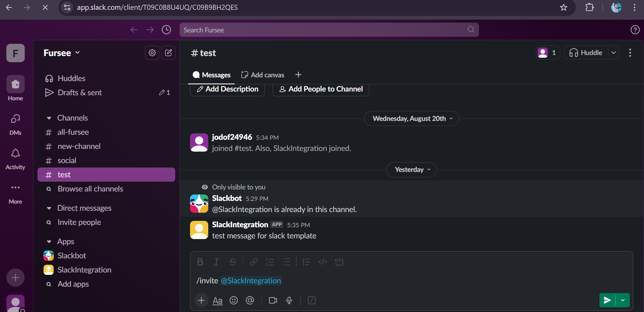Open the Add canvas tab
This screenshot has width=644, height=312.
coord(263,75)
